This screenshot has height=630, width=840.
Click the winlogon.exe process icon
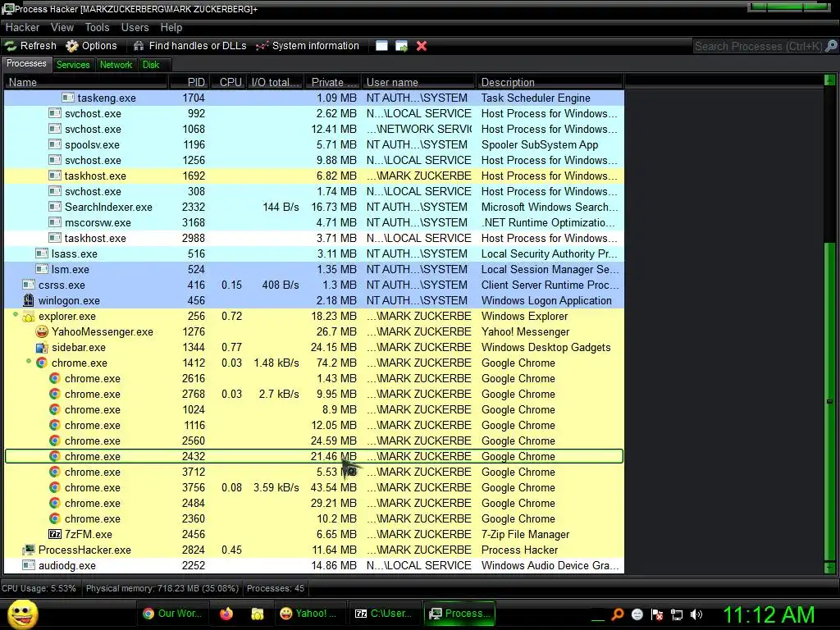point(29,300)
